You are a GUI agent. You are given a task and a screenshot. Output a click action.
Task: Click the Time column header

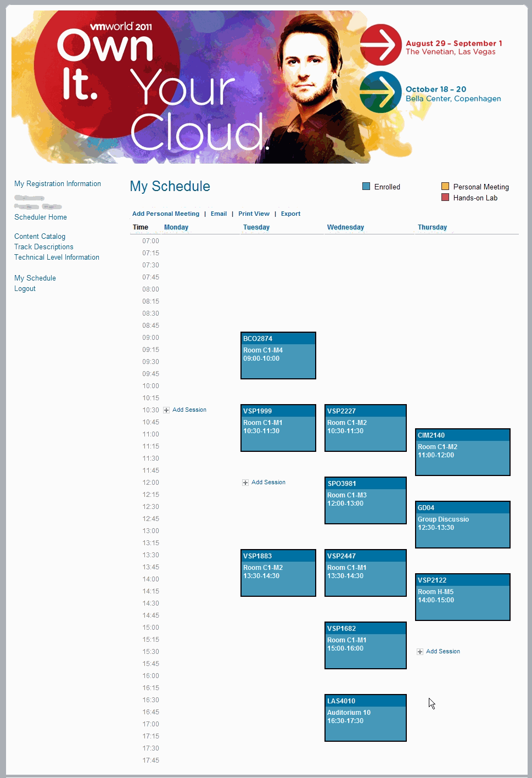tap(141, 227)
